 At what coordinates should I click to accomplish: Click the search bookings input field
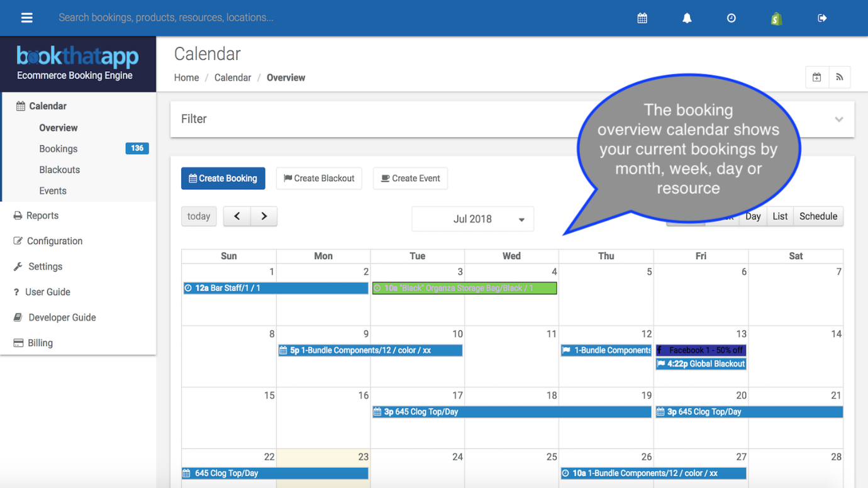pyautogui.click(x=340, y=18)
